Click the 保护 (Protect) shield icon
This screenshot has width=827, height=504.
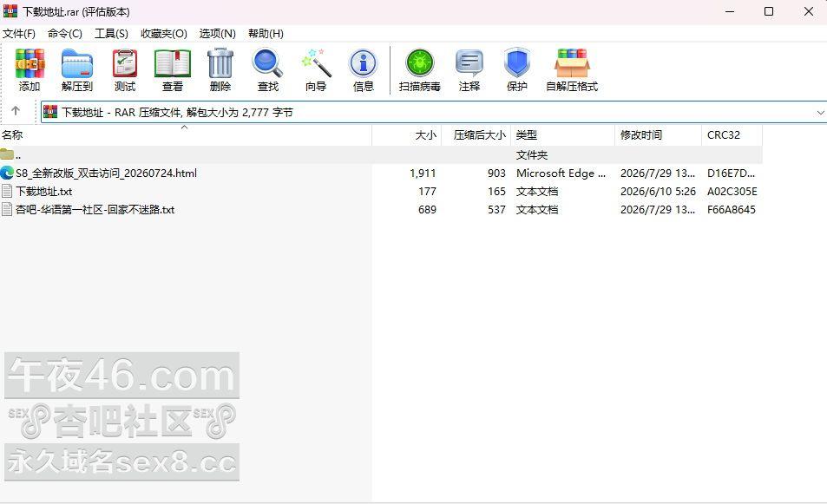(517, 62)
